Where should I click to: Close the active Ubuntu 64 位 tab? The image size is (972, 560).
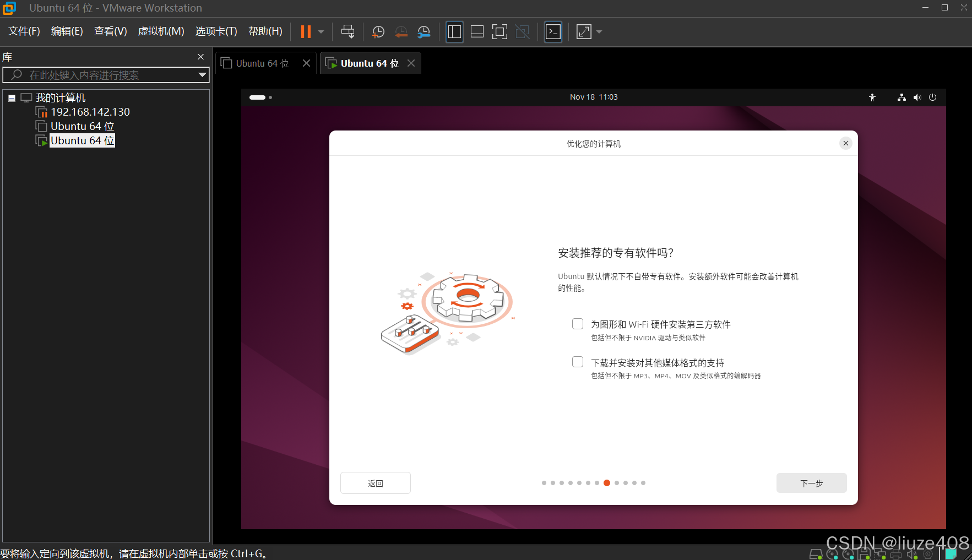point(411,63)
